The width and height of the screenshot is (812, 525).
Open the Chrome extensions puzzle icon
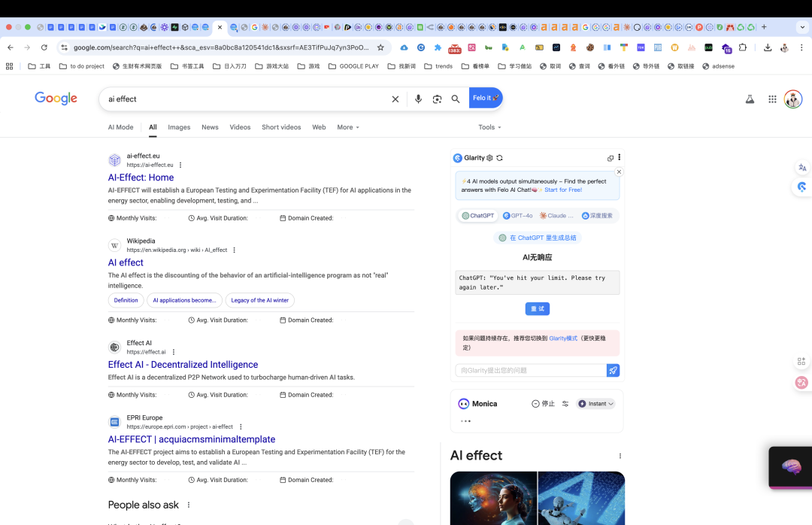(x=743, y=47)
